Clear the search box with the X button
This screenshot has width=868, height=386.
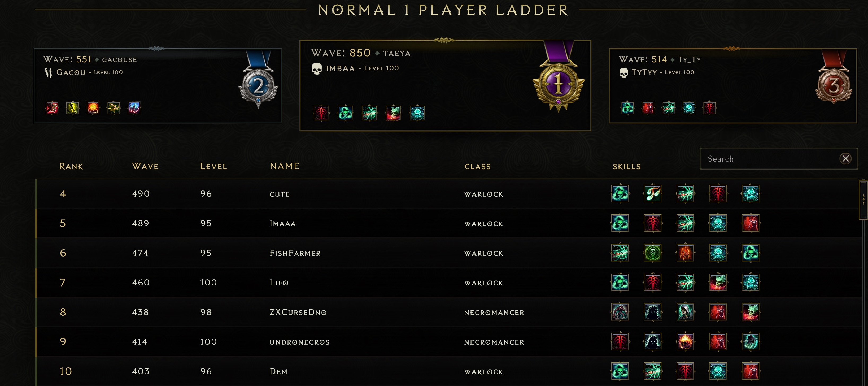845,158
